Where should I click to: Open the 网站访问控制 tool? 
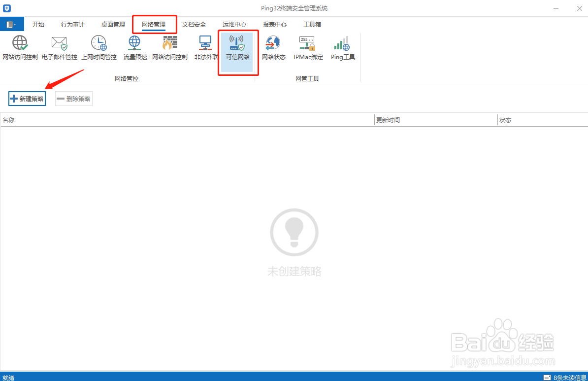point(20,48)
